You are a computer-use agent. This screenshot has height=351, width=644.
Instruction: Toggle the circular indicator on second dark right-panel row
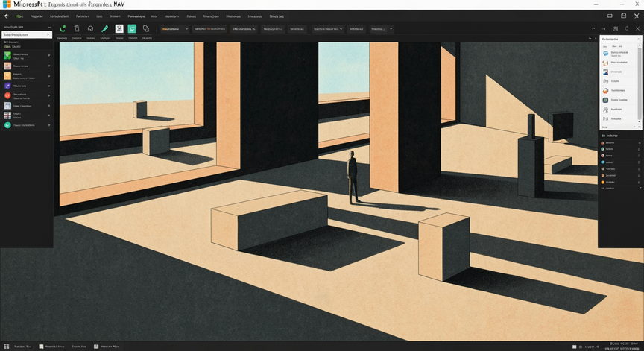click(x=639, y=149)
